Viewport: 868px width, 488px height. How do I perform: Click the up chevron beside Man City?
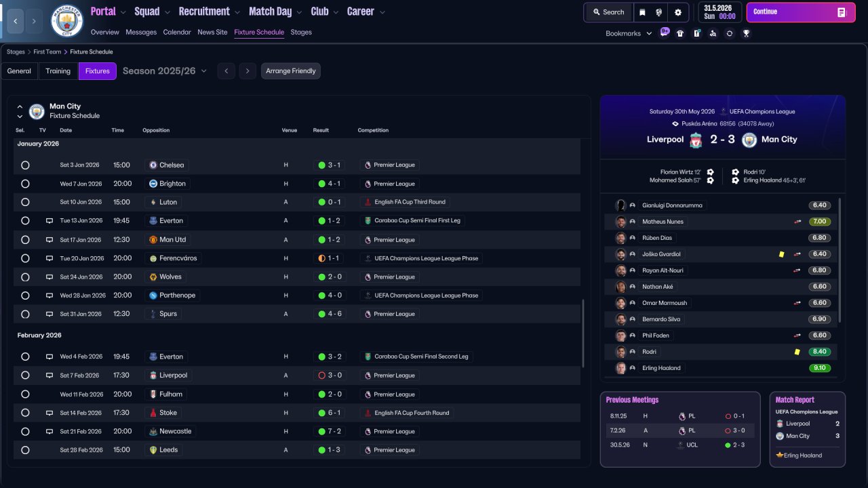pos(20,106)
